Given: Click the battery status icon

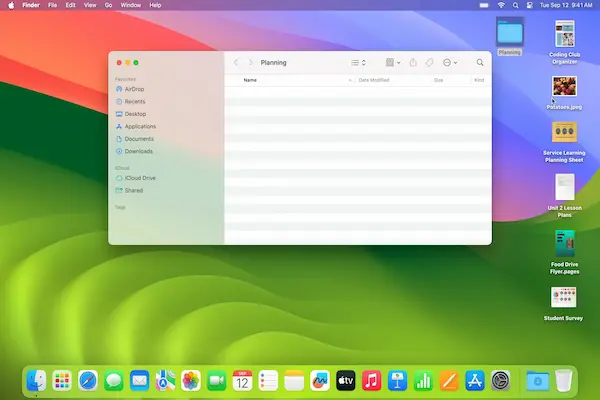Looking at the screenshot, I should click(x=484, y=5).
